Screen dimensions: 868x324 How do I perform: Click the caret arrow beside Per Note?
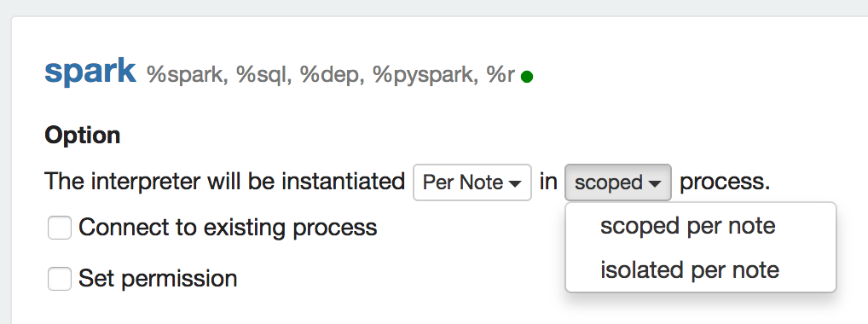(x=515, y=183)
